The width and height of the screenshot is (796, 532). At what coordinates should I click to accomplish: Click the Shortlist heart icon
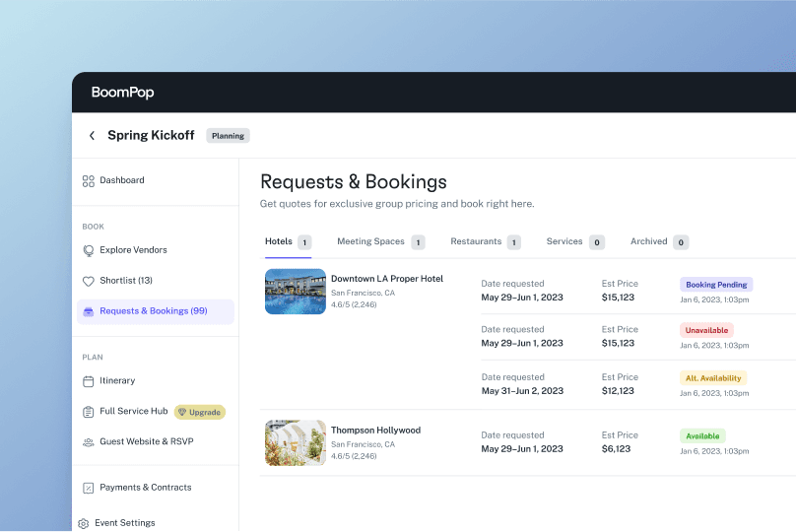click(89, 281)
